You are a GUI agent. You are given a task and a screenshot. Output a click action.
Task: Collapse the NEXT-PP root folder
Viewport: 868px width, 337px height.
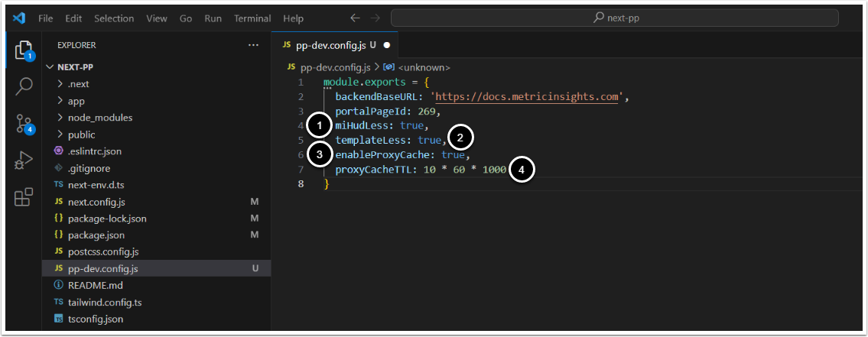[x=75, y=66]
